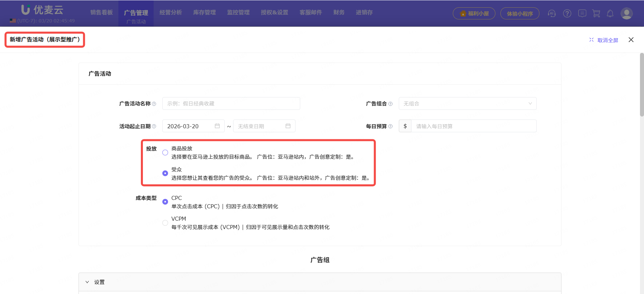This screenshot has height=294, width=644.
Task: Click the 广告活动名称 input field
Action: point(231,103)
